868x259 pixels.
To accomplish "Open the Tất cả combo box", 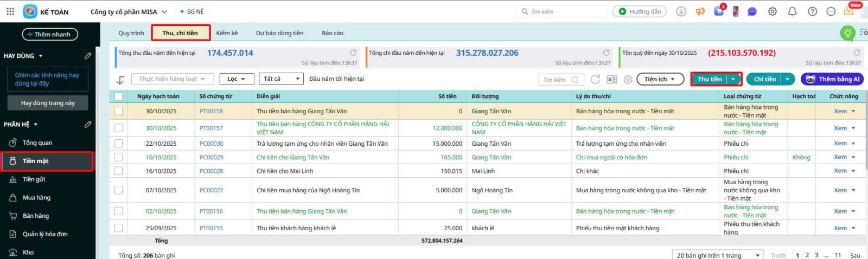I will (280, 79).
